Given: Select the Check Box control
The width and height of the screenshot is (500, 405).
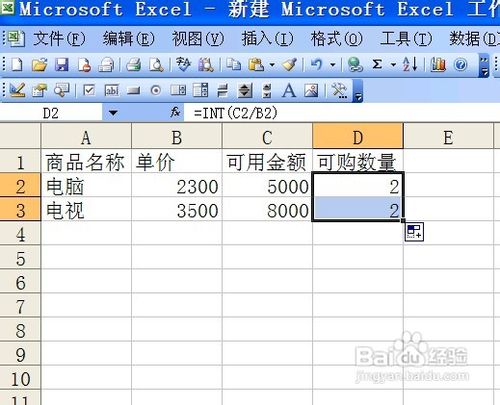Looking at the screenshot, I should pyautogui.click(x=89, y=90).
